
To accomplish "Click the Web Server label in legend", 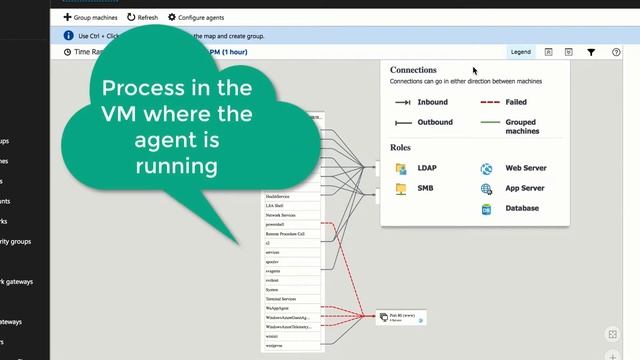I will tap(526, 168).
